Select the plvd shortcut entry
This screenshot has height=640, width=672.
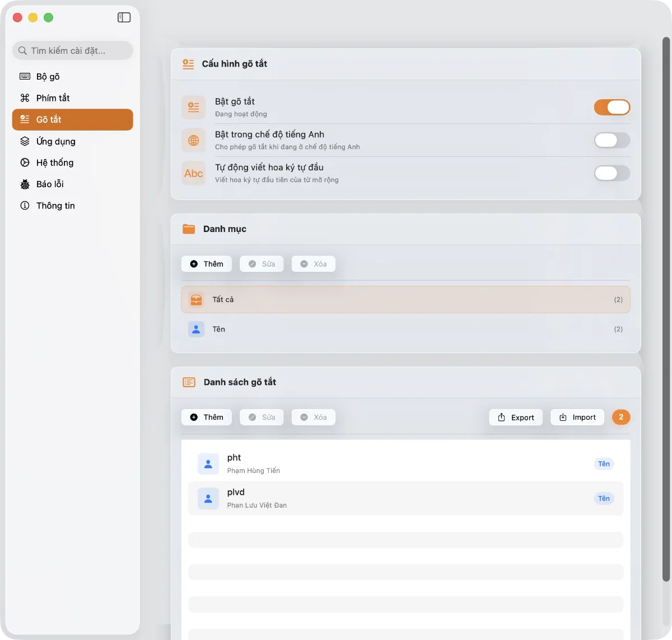click(405, 498)
